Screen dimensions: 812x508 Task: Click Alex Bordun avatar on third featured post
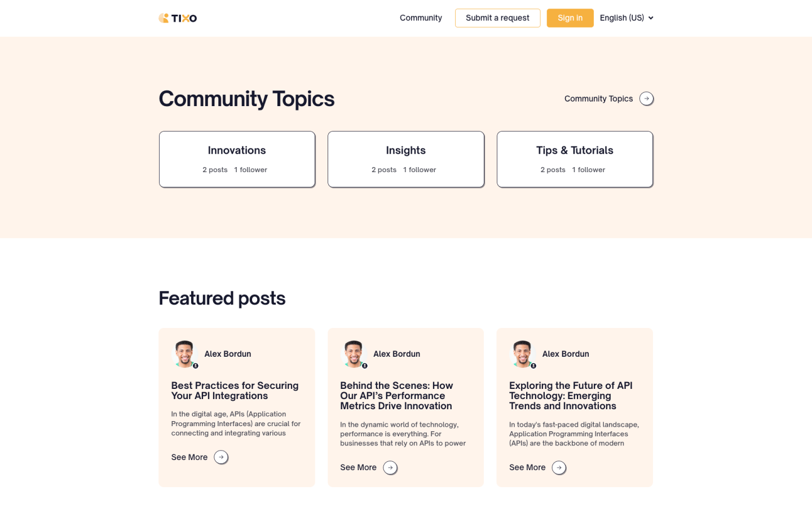(522, 354)
